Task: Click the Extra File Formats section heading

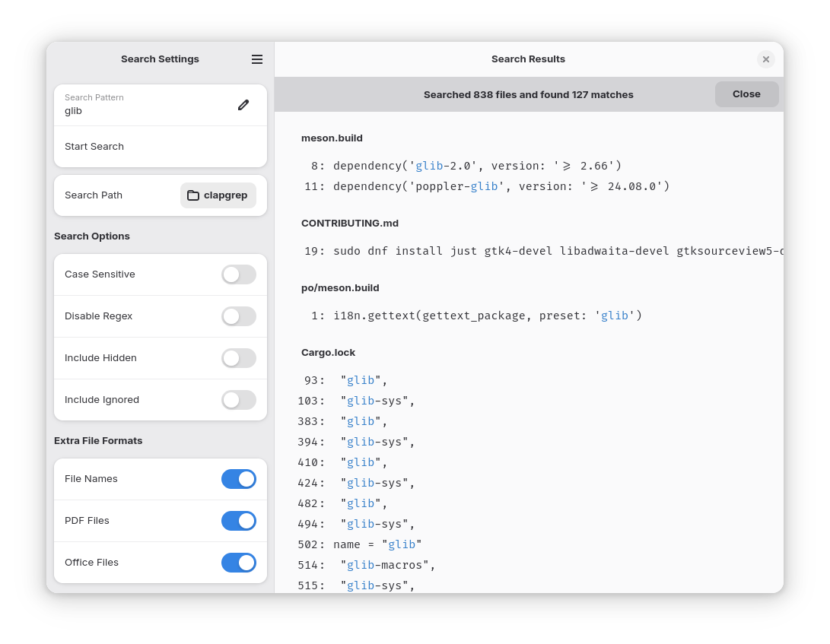Action: point(98,441)
